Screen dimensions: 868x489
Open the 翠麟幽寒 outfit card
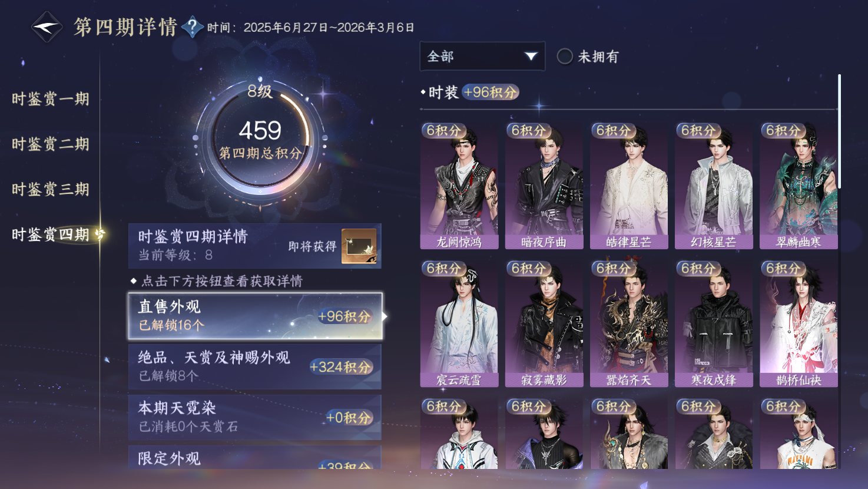coord(799,186)
